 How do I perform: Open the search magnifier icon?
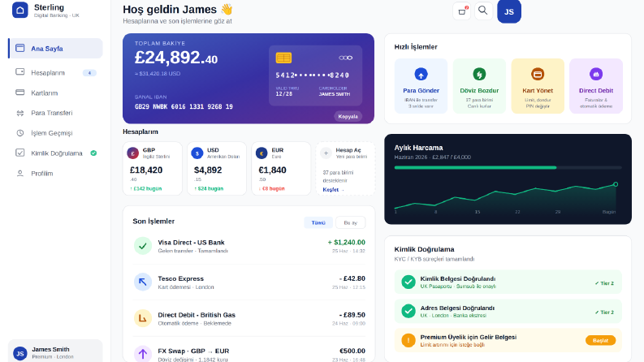click(x=483, y=11)
